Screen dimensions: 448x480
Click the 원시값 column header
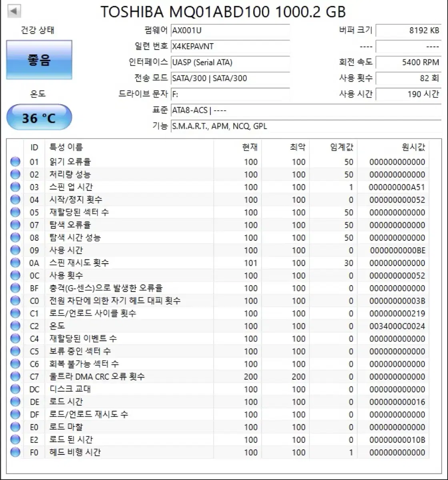393,147
